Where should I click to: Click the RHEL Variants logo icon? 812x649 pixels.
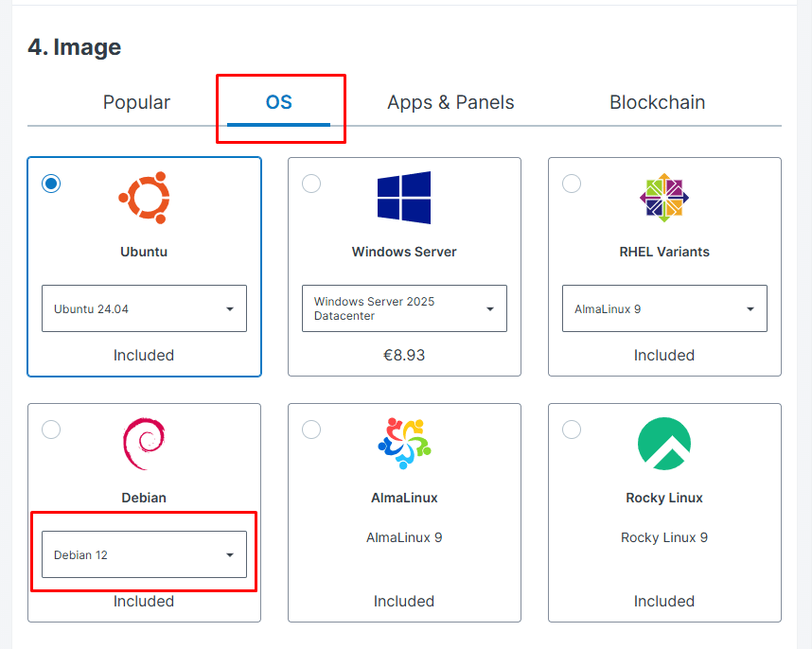tap(664, 198)
